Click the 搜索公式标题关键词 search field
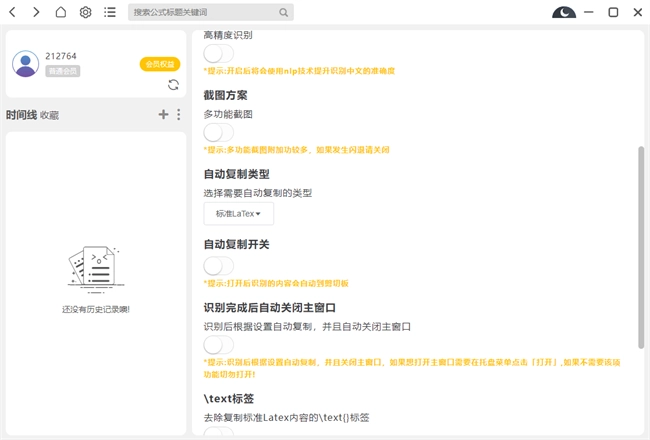Image resolution: width=650 pixels, height=440 pixels. pyautogui.click(x=204, y=13)
